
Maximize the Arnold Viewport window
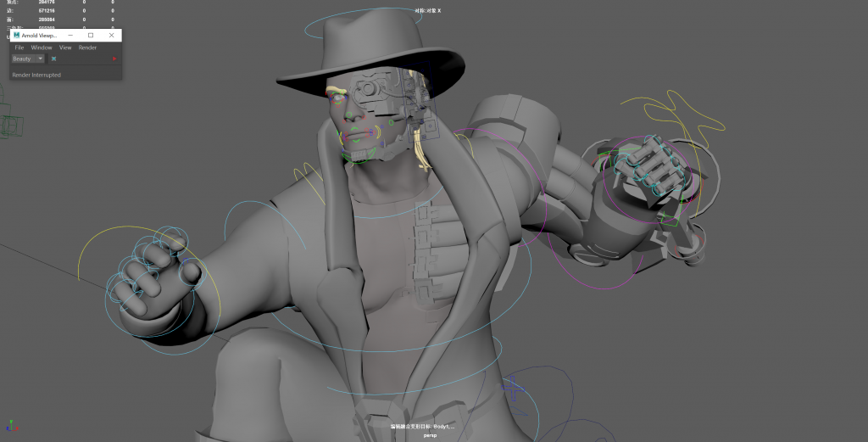tap(91, 36)
